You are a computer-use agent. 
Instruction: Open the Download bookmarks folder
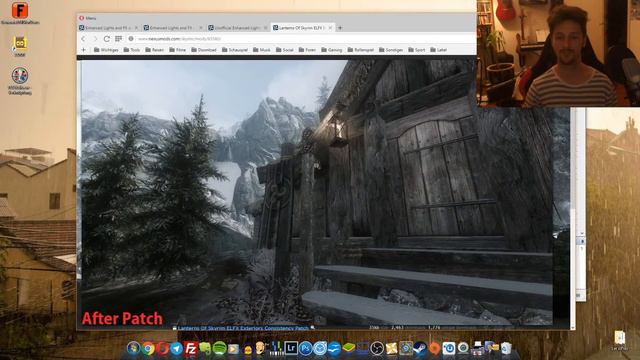pos(204,50)
